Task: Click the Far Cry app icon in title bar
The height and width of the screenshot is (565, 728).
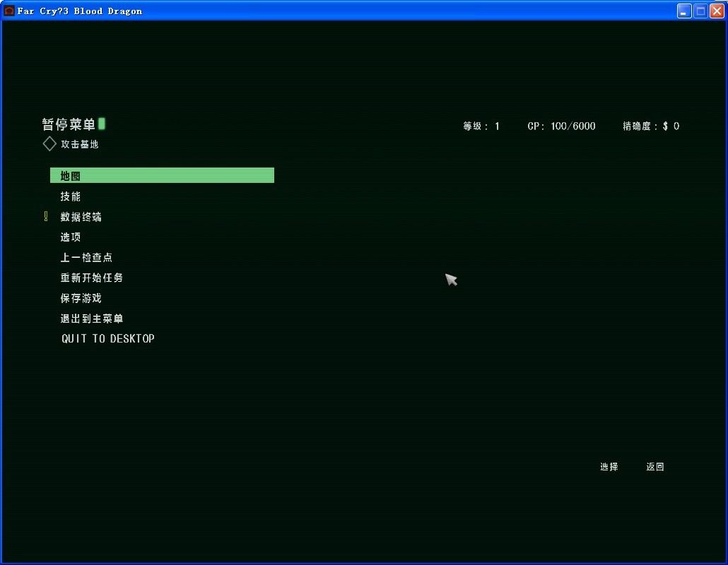Action: point(8,11)
